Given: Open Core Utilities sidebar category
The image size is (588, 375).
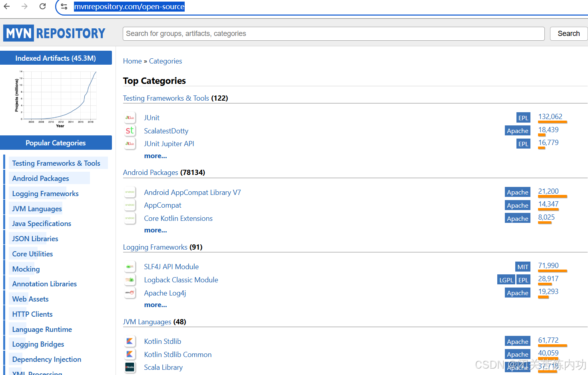Looking at the screenshot, I should [x=32, y=254].
